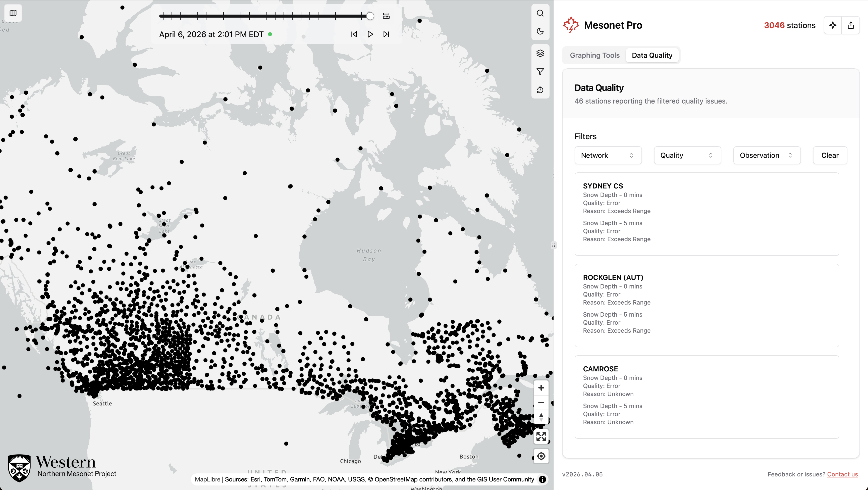The width and height of the screenshot is (868, 490).
Task: Open the station filter funnel
Action: (540, 72)
